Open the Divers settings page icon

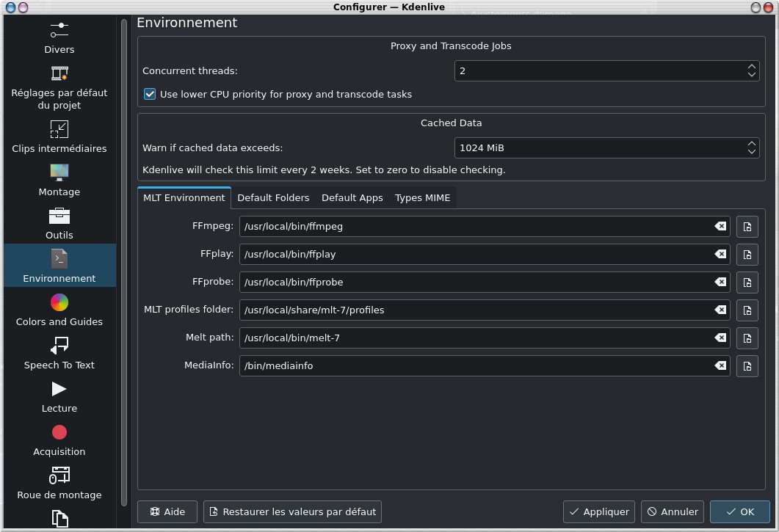point(59,30)
